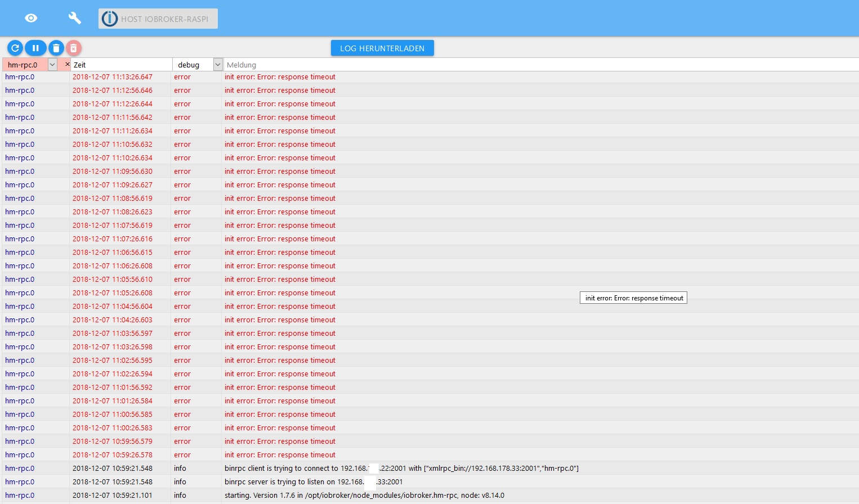
Task: Select timestamp 2018-12-07 11:12:26.644
Action: [x=113, y=104]
